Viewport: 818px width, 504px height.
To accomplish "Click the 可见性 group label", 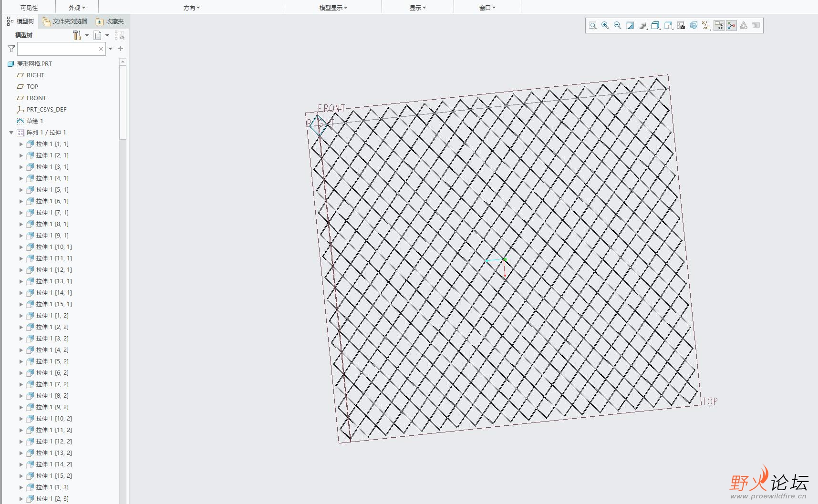I will [29, 8].
